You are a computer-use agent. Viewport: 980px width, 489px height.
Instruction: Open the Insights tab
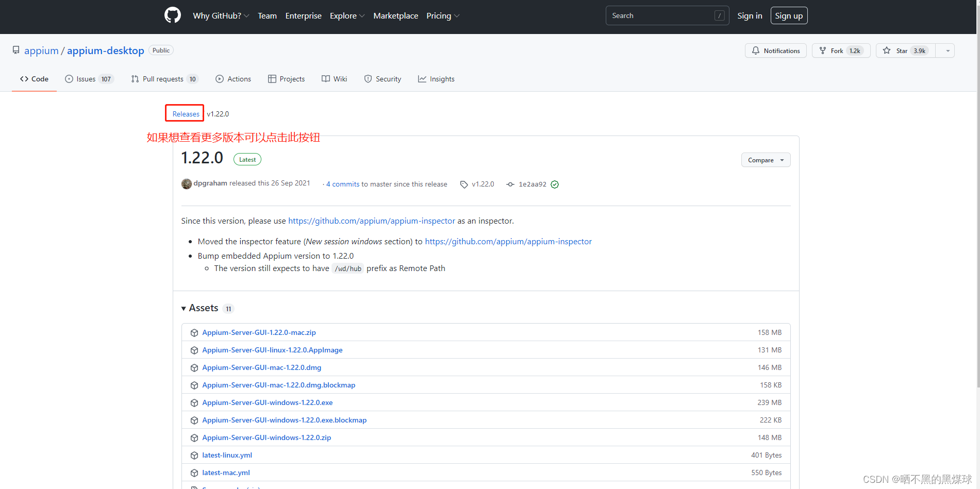coord(436,79)
